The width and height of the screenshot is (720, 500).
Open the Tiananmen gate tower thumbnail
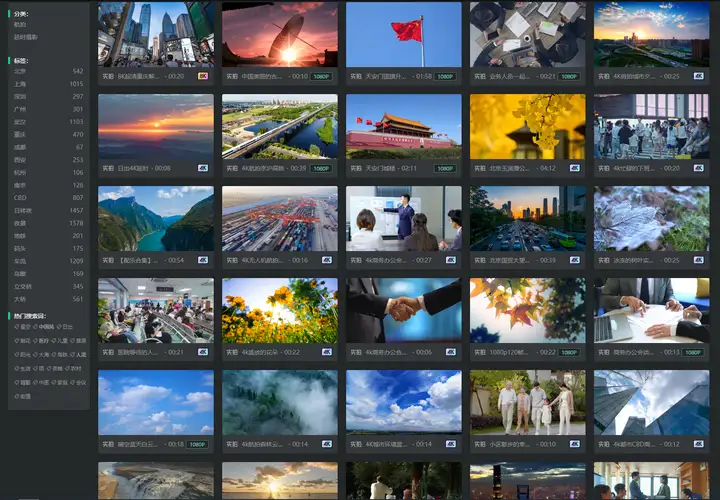404,127
